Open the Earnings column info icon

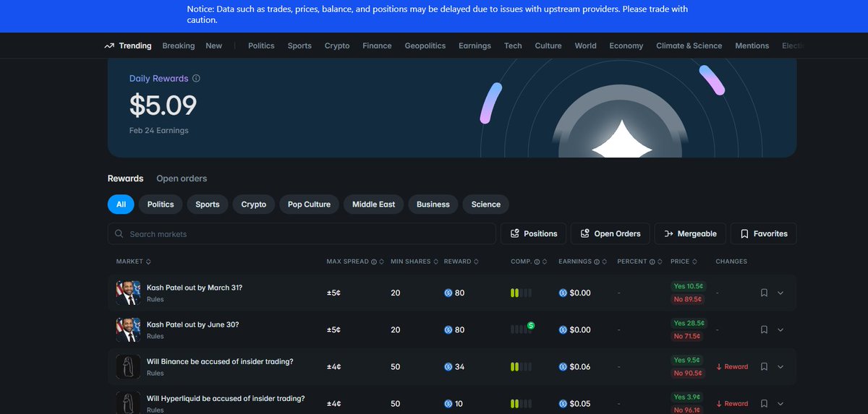596,262
